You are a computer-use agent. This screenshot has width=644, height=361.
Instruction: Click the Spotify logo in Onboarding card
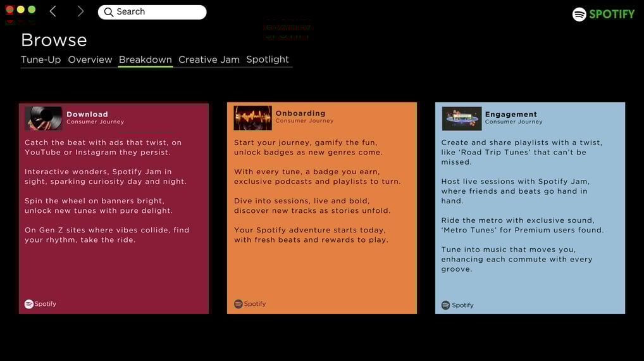pos(250,304)
